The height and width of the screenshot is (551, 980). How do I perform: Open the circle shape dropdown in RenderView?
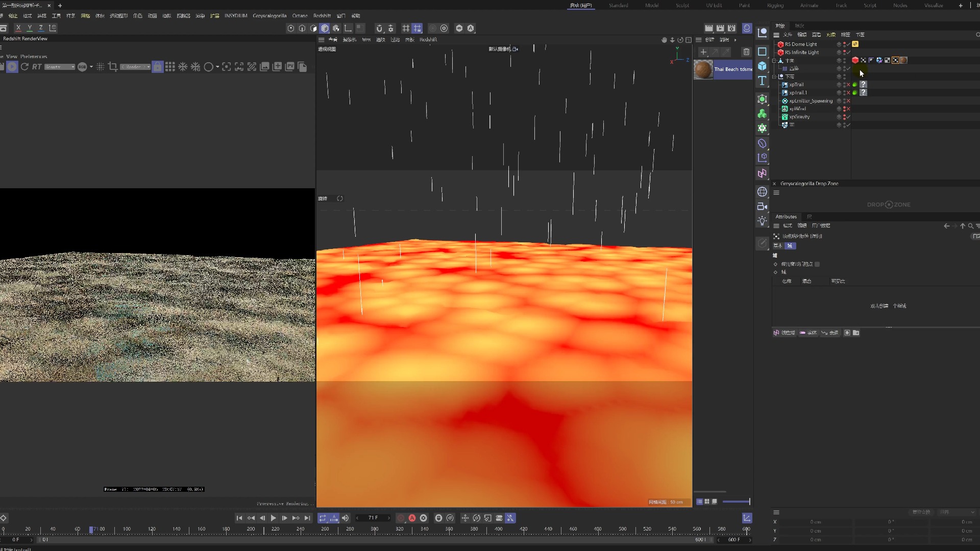(217, 67)
